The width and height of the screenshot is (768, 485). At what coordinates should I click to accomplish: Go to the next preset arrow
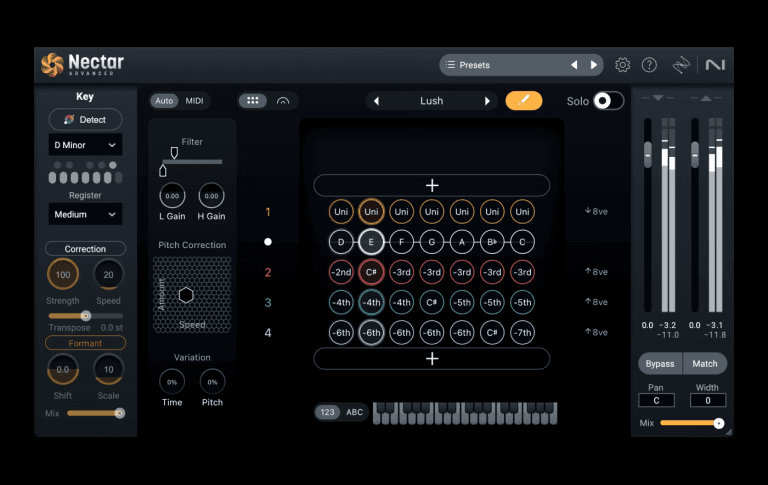[x=594, y=65]
